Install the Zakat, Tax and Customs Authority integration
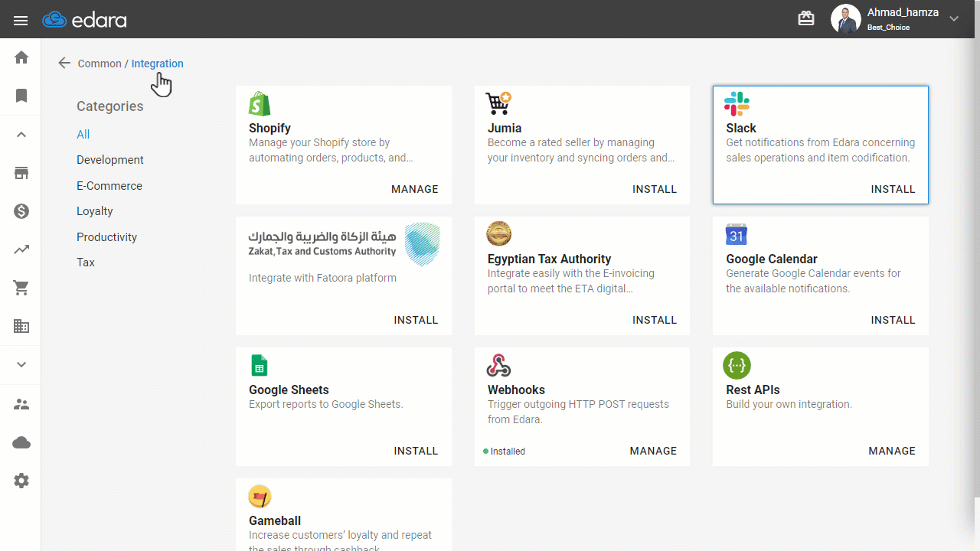 click(x=416, y=320)
